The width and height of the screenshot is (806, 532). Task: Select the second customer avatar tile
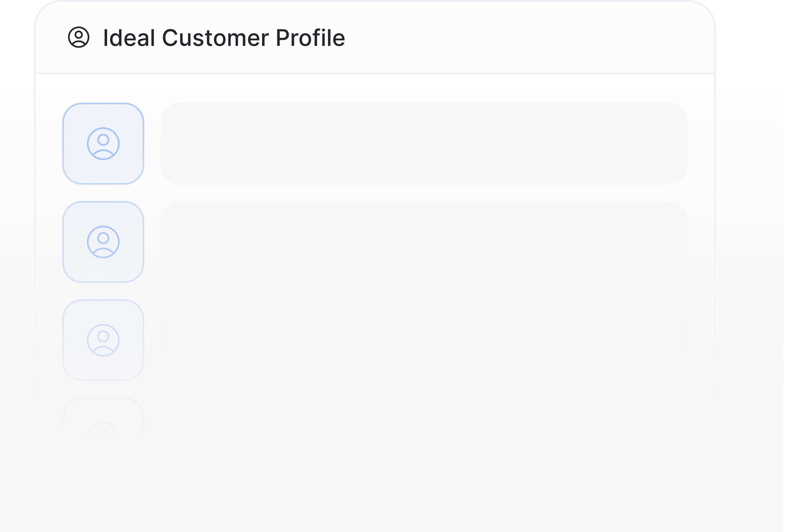(x=103, y=242)
